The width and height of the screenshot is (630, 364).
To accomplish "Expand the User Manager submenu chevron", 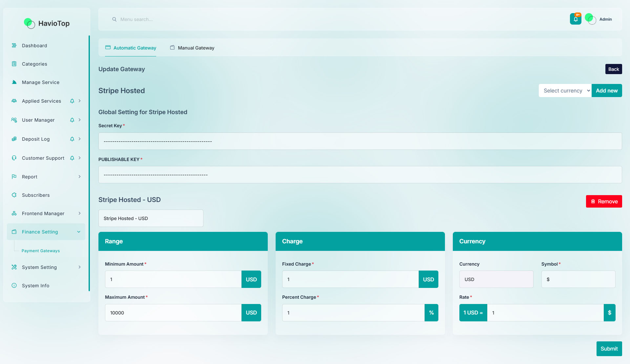I will [79, 120].
